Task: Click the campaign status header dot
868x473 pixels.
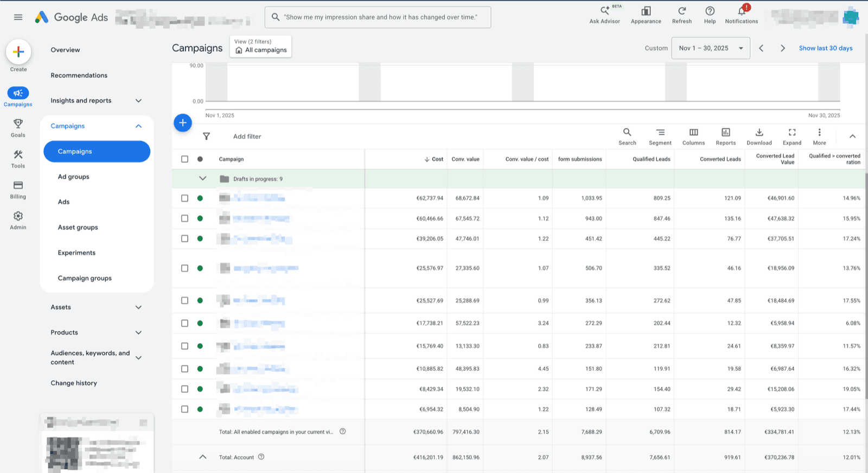Action: point(200,159)
